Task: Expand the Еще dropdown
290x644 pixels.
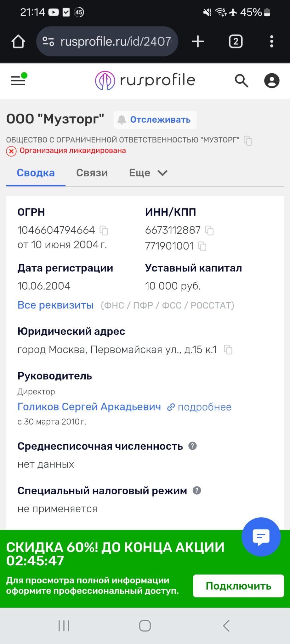Action: [148, 173]
